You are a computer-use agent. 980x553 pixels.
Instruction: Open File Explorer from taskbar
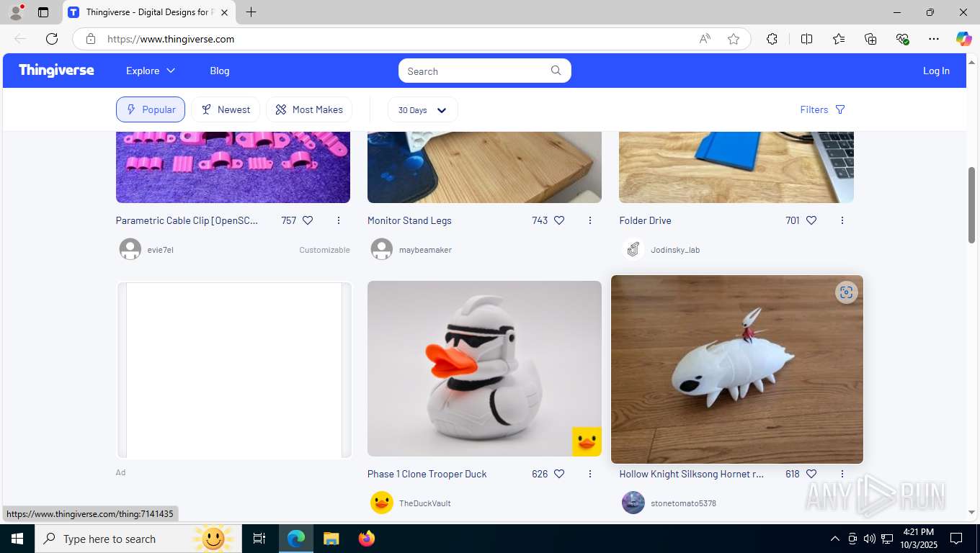[x=331, y=539]
